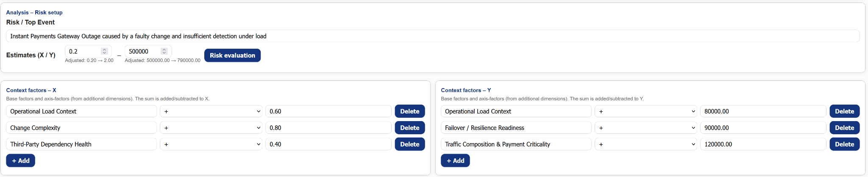
Task: Add a new Y context factor
Action: tap(455, 161)
